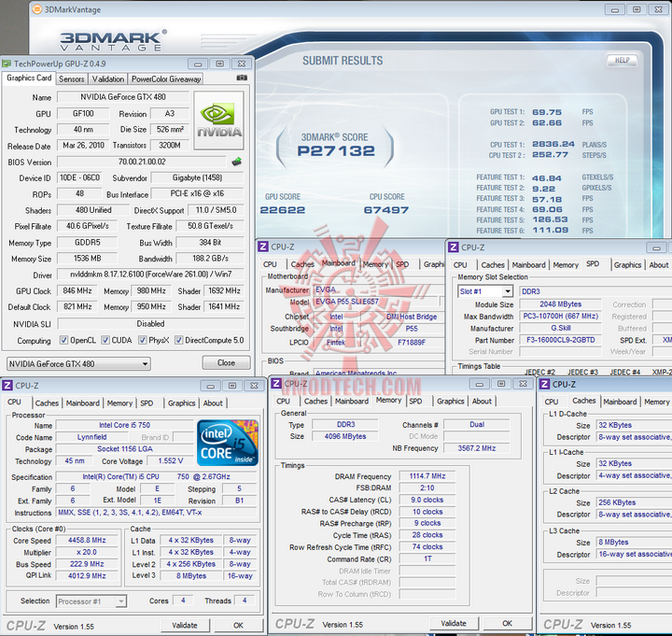Click the Max Bandwidth value PC3-10700H

pos(560,316)
